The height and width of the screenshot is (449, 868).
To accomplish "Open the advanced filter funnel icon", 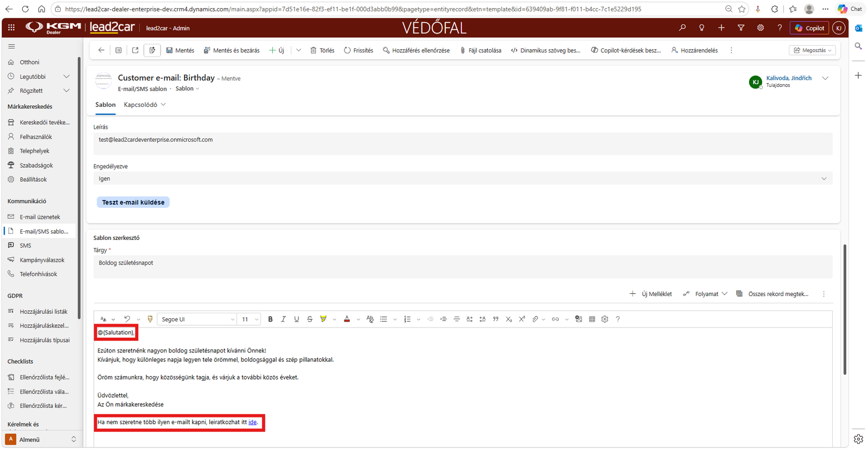I will click(x=741, y=28).
